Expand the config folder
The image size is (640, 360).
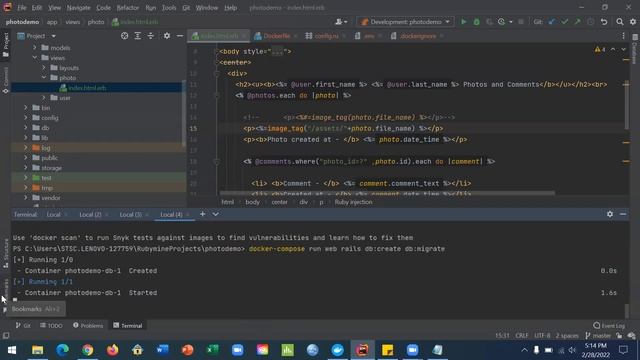(x=26, y=118)
